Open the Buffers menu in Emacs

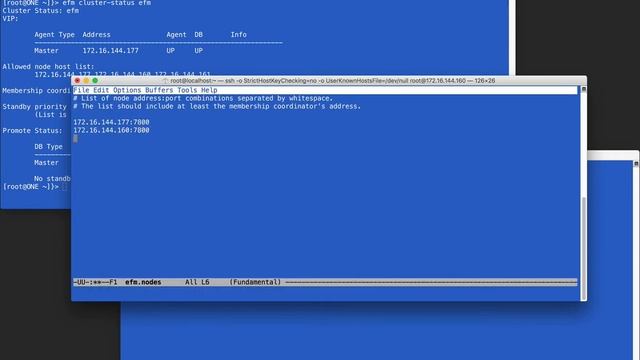pyautogui.click(x=159, y=90)
